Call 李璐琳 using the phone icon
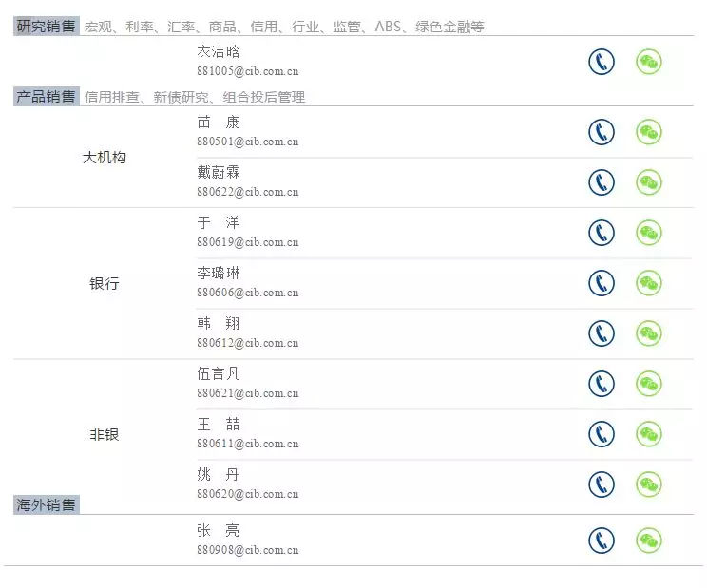Image resolution: width=707 pixels, height=588 pixels. click(x=601, y=283)
